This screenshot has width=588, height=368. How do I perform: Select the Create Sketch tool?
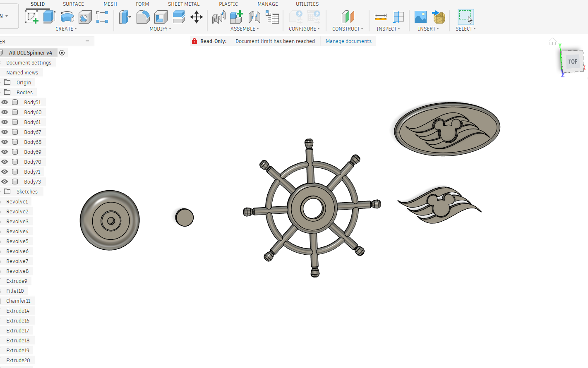click(32, 17)
